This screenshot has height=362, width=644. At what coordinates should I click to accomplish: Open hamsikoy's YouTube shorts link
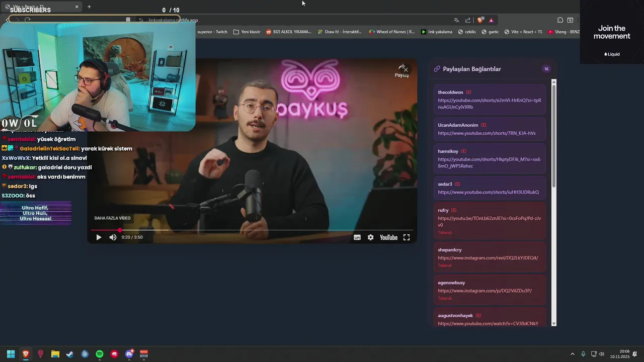(489, 162)
